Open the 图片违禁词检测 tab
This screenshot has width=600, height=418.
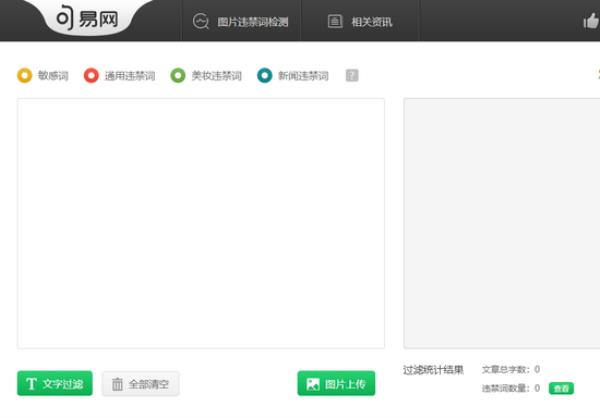coord(253,21)
